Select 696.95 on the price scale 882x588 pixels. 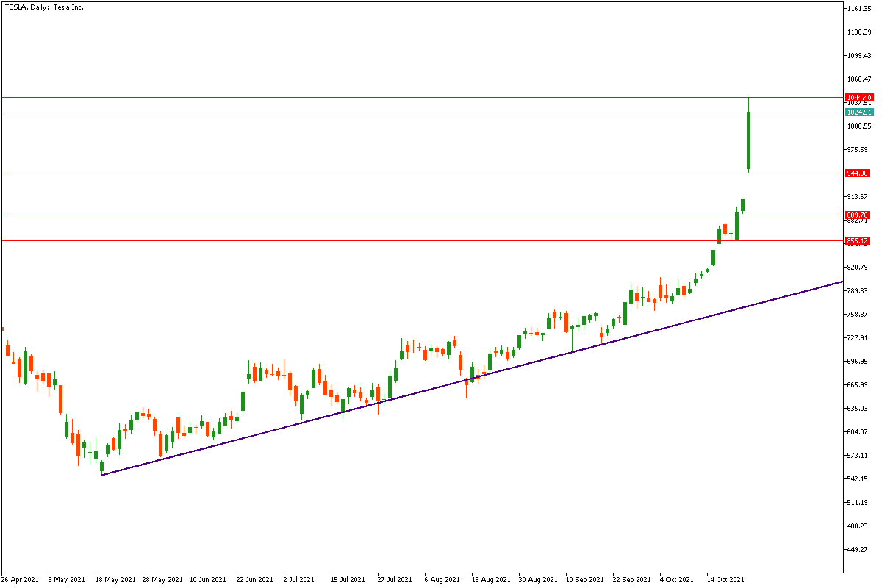858,362
